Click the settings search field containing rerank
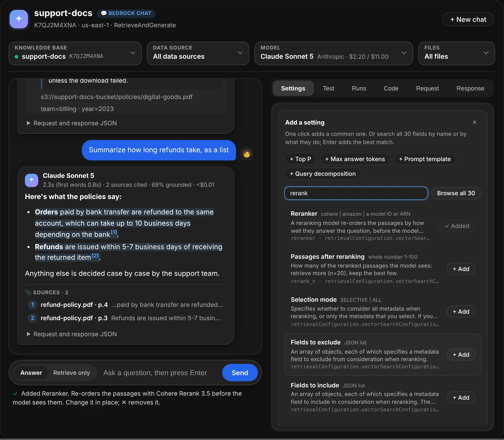Screen dimensions: 504x440 [x=356, y=193]
